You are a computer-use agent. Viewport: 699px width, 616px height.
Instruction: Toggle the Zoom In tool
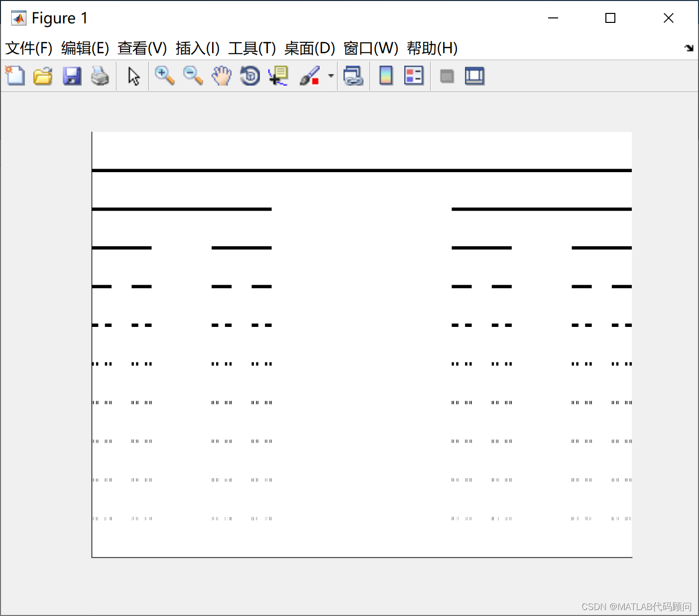coord(164,76)
